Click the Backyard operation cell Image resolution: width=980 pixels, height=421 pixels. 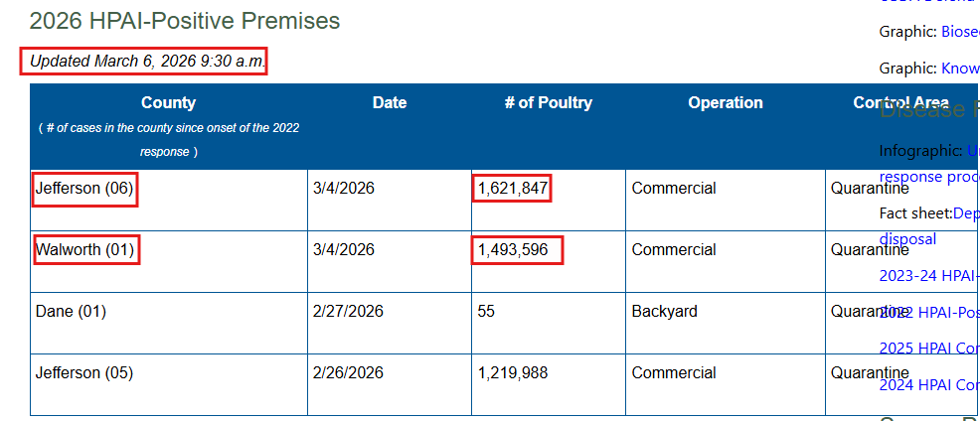click(x=664, y=312)
